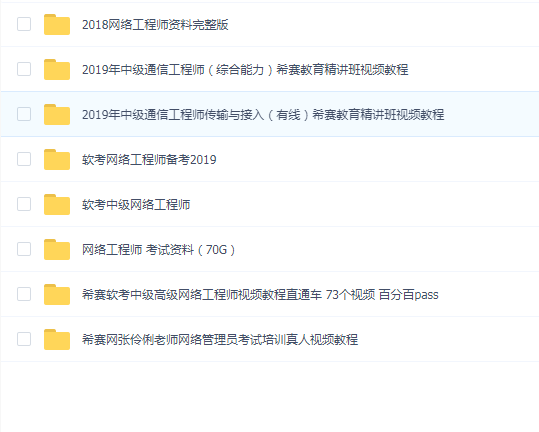The width and height of the screenshot is (539, 432).
Task: Enable checkbox for 网络工程师 考试资料（70G）
Action: point(24,249)
